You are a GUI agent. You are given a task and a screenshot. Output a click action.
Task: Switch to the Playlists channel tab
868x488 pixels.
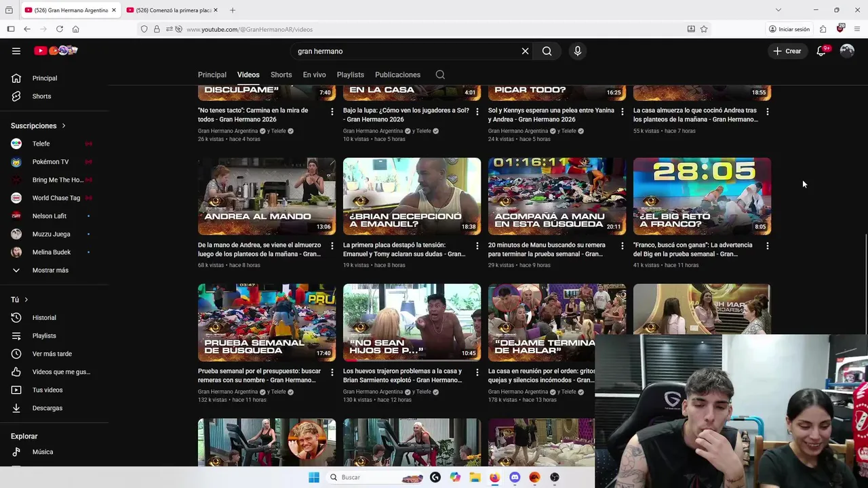pos(351,75)
